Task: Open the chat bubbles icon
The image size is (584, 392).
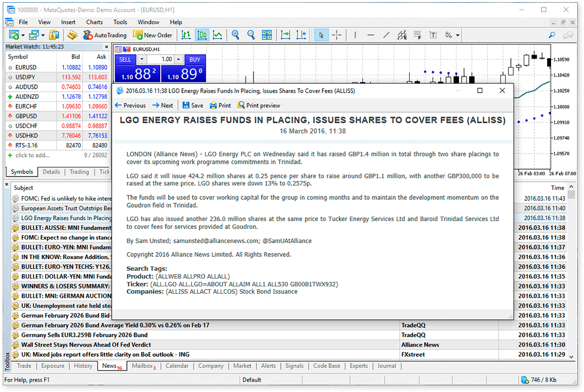Action: [568, 35]
